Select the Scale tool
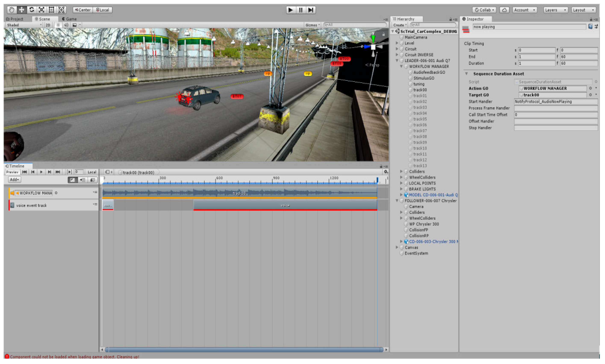Screen dimensions: 605x364 point(41,10)
